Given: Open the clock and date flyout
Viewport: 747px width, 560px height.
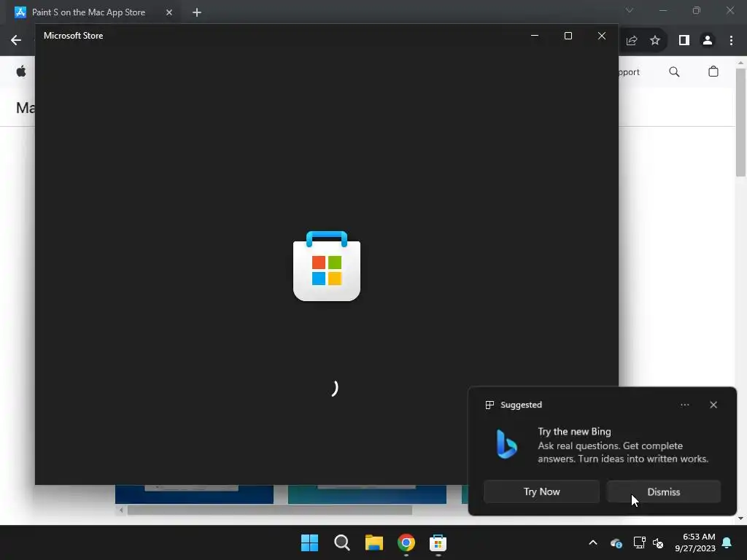Looking at the screenshot, I should click(x=695, y=542).
